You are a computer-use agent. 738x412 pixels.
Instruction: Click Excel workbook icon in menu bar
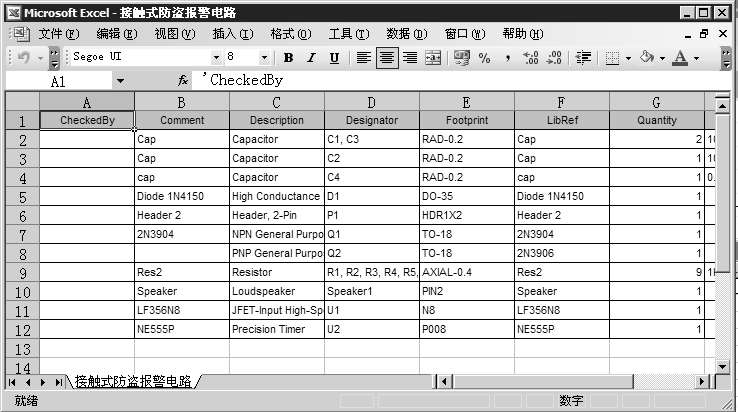[20, 34]
